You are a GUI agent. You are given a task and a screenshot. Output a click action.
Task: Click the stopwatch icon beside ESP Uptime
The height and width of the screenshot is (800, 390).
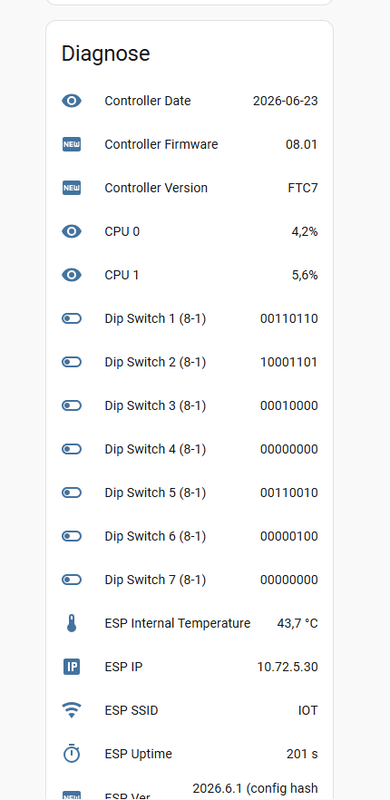[71, 754]
